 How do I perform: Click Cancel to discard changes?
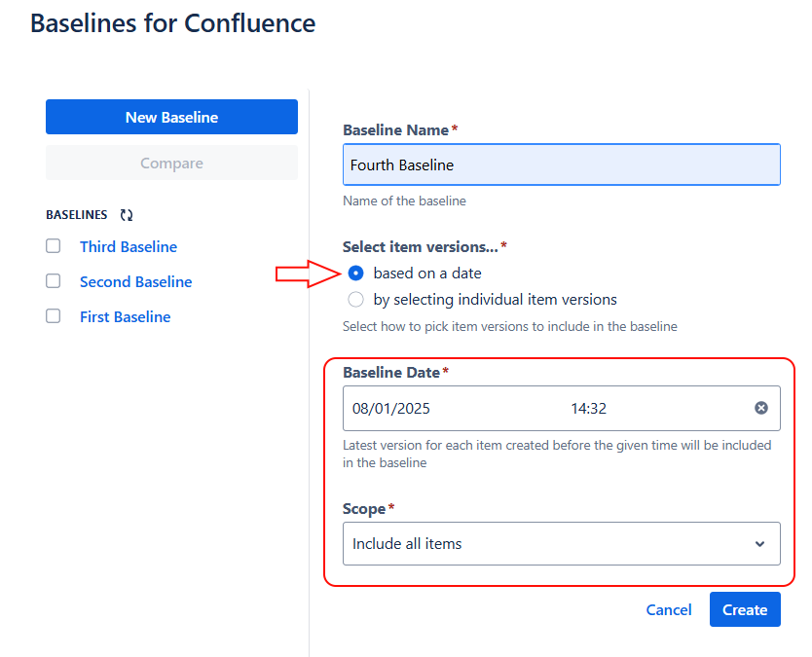tap(669, 609)
